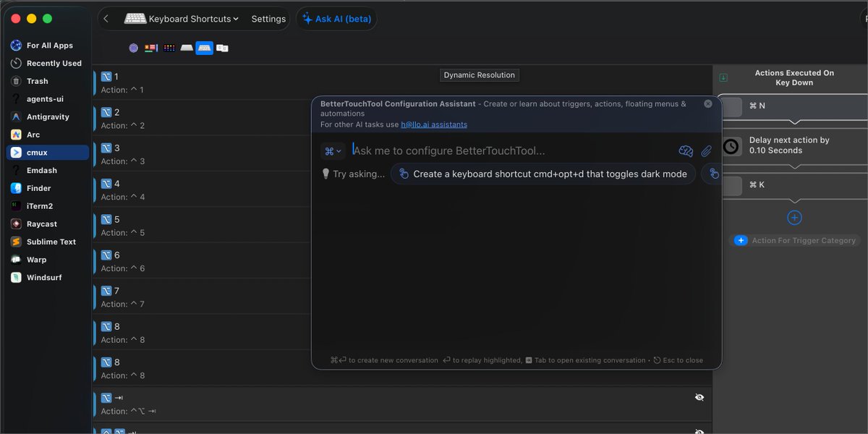868x434 pixels.
Task: Focus the Ask me to configure BetterTouchTool field
Action: pyautogui.click(x=512, y=150)
